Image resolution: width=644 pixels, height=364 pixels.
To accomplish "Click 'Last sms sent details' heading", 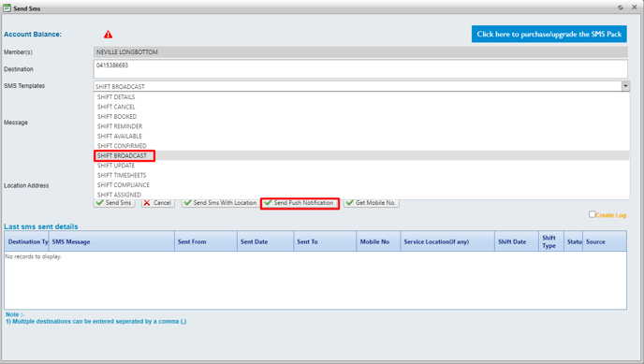I will [x=40, y=226].
